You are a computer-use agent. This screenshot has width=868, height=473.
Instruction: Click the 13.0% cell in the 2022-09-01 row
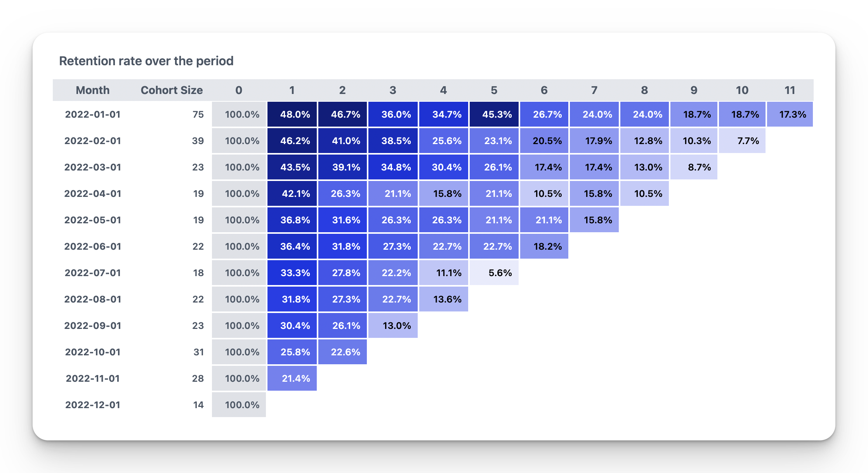coord(393,325)
